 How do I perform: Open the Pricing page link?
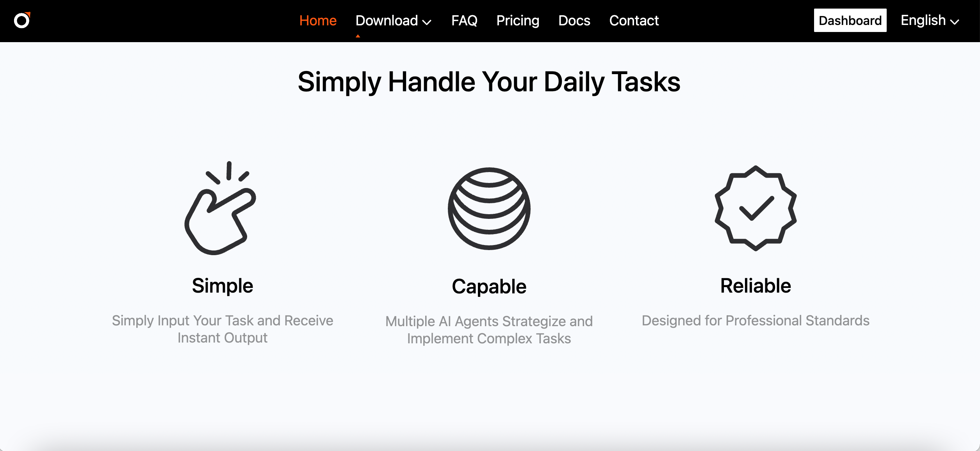518,21
